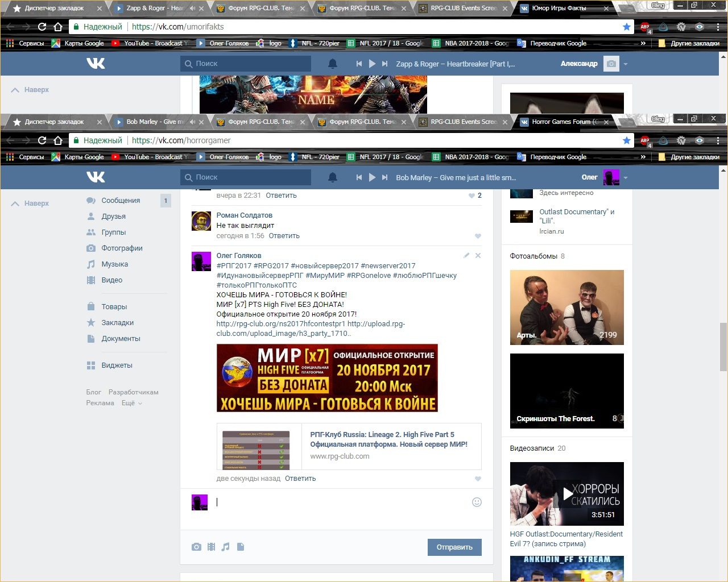This screenshot has height=582, width=728.
Task: Click comment text input field
Action: (x=341, y=502)
